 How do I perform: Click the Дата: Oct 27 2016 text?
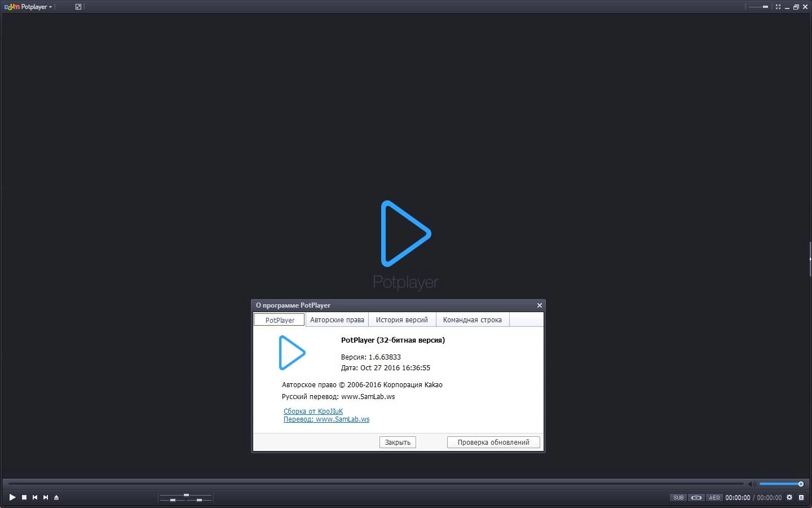pos(385,367)
